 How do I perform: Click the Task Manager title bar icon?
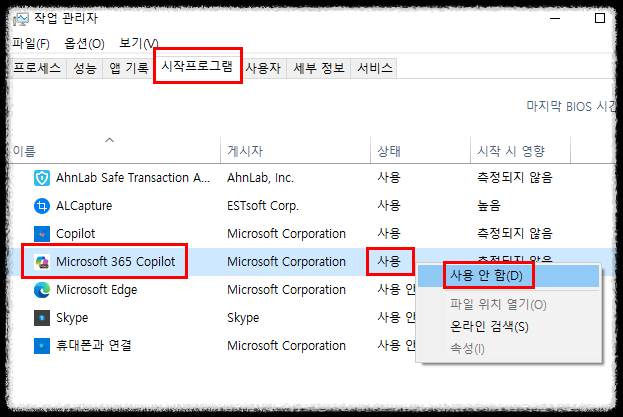tap(21, 19)
